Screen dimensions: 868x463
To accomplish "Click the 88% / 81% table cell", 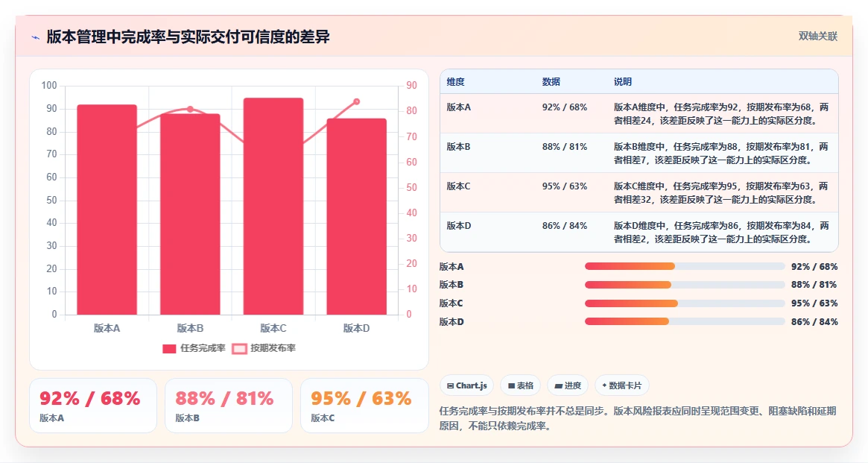I will [565, 147].
